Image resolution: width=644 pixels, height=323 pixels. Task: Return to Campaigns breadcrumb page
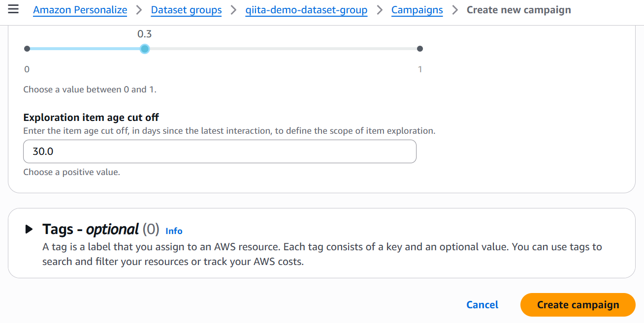417,10
